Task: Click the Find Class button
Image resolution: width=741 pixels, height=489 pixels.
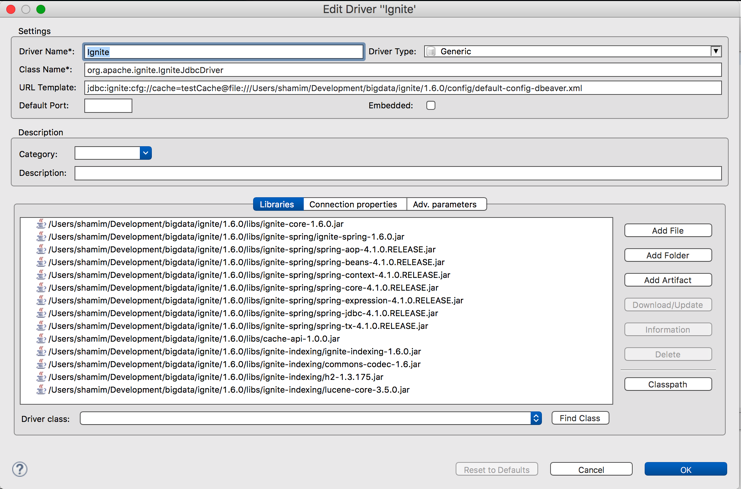Action: tap(580, 418)
